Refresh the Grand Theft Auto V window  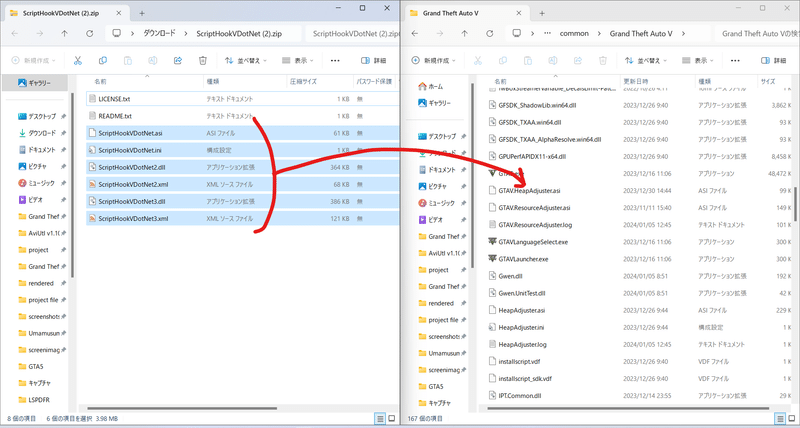point(490,34)
